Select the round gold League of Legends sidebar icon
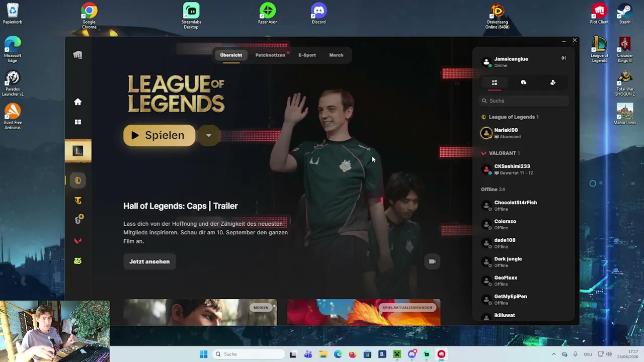 tap(77, 180)
